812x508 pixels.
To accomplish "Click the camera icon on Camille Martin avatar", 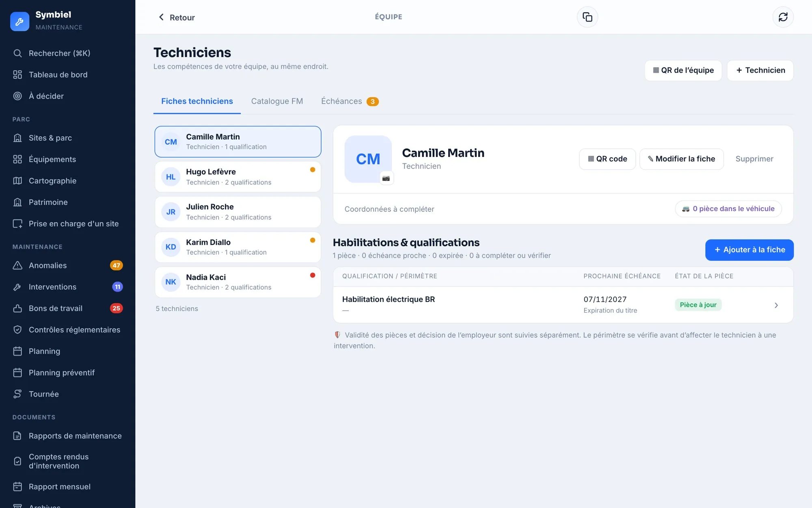I will click(x=386, y=178).
